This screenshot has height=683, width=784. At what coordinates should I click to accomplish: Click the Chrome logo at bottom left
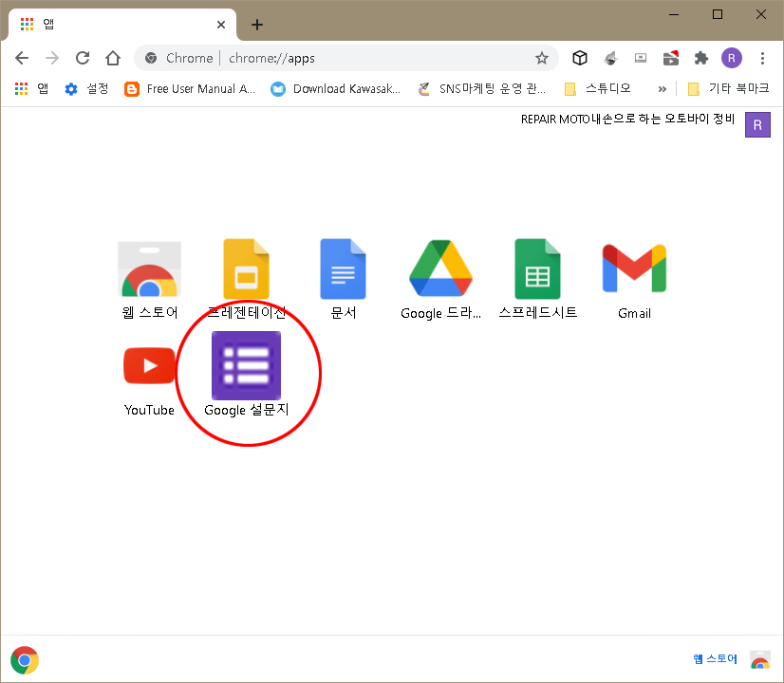[25, 660]
